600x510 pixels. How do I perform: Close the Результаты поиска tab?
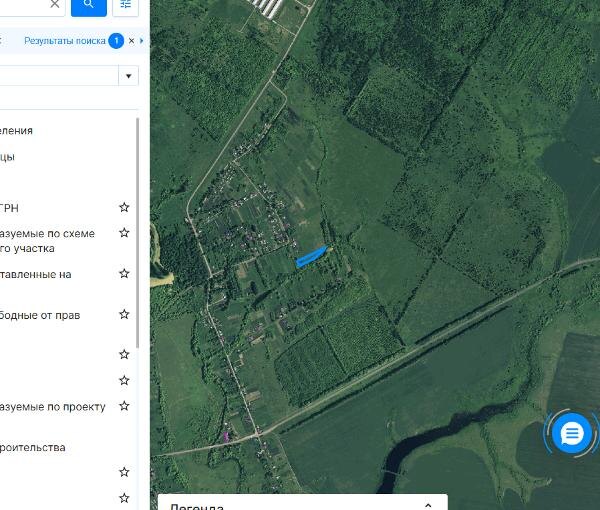(131, 41)
